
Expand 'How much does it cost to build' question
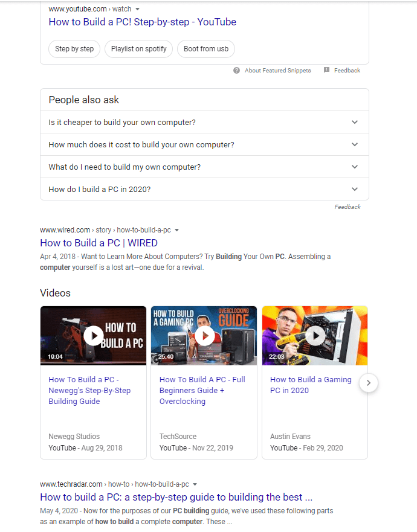click(204, 144)
